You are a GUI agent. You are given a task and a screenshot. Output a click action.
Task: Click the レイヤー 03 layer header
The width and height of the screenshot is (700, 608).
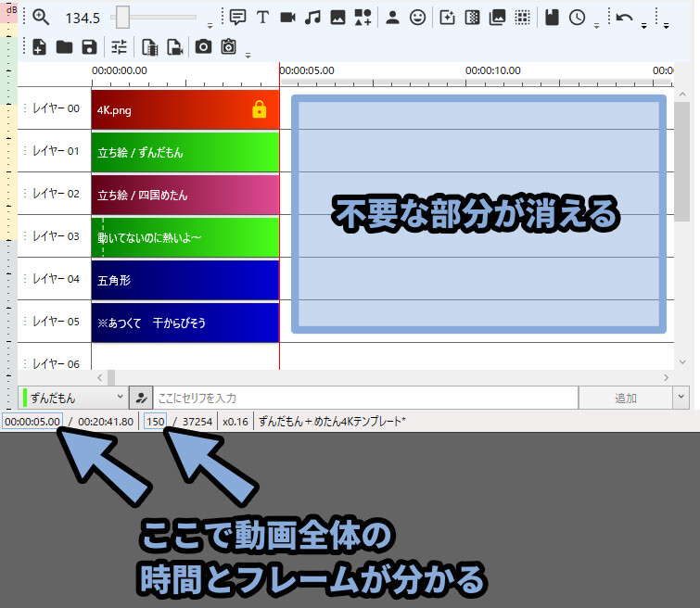tap(55, 236)
